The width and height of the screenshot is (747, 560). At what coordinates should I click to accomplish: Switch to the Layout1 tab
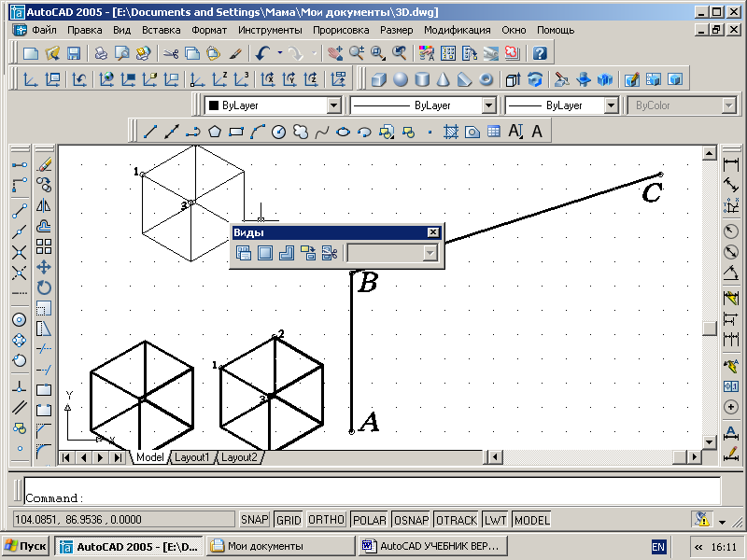click(192, 457)
